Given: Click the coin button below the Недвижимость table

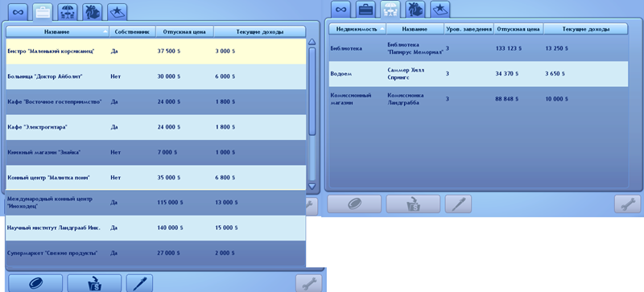Looking at the screenshot, I should point(354,204).
